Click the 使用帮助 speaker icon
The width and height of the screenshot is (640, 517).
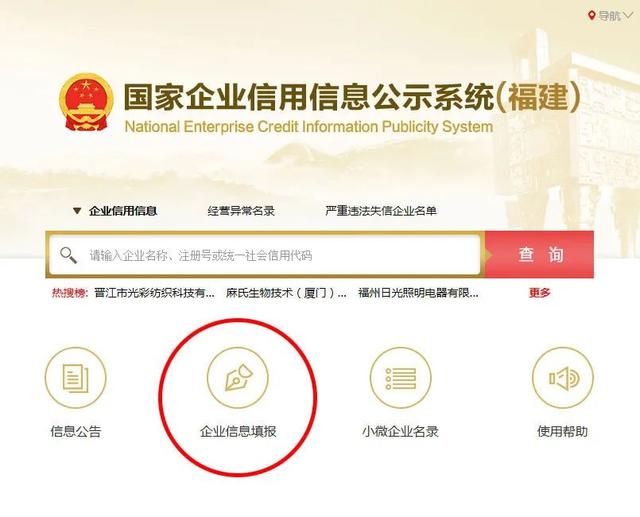tap(563, 377)
